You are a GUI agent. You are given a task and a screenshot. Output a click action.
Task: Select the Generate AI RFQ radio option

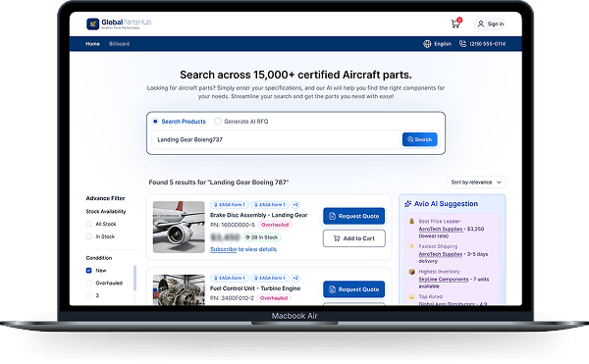coord(218,122)
